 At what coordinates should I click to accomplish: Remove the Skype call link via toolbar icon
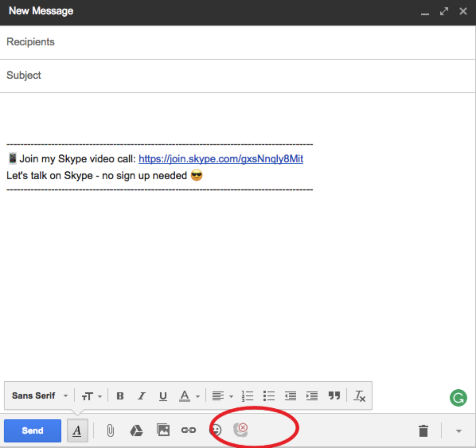point(241,429)
